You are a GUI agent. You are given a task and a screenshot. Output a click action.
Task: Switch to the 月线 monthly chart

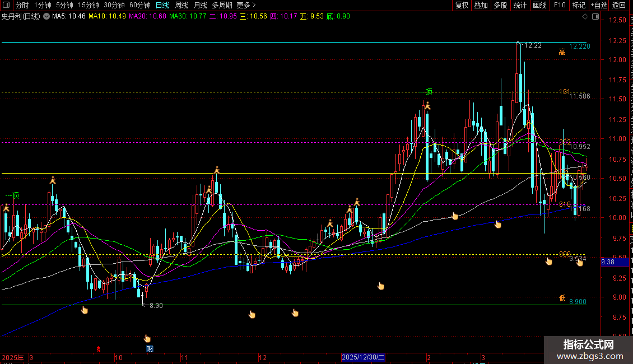[200, 5]
